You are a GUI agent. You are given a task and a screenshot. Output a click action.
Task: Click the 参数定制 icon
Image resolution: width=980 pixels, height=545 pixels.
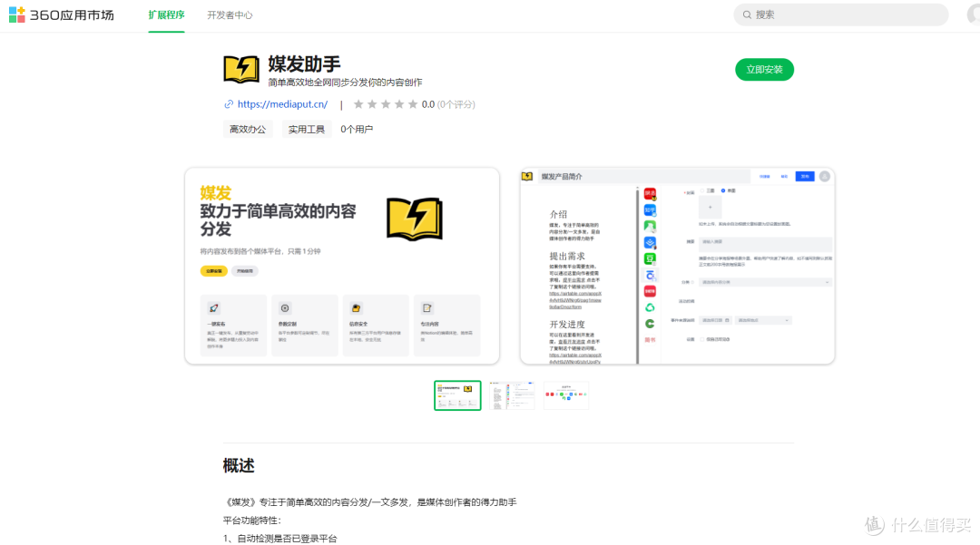tap(285, 308)
